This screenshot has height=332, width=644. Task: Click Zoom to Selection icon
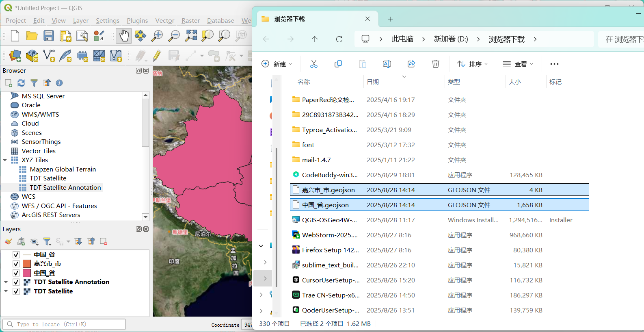pyautogui.click(x=207, y=36)
